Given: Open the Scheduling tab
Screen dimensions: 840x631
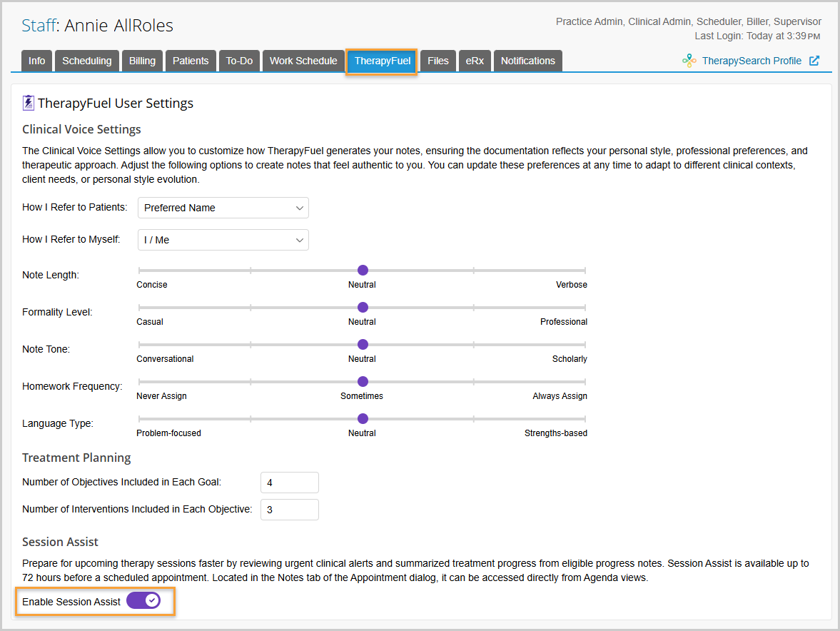Looking at the screenshot, I should click(87, 61).
